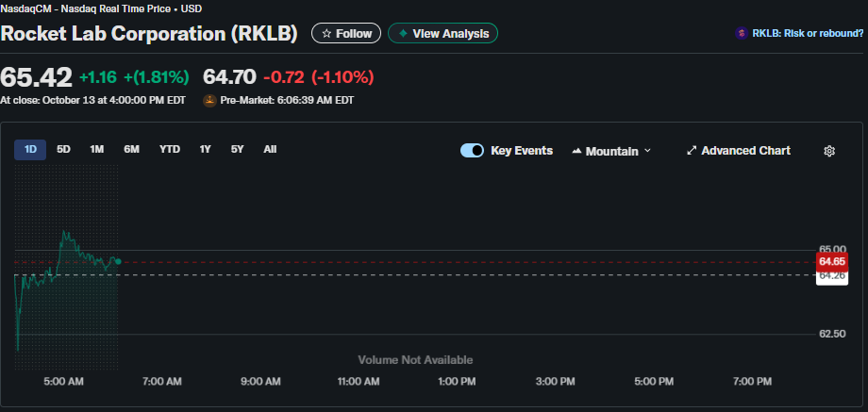Toggle Key Events switch off

[x=472, y=151]
